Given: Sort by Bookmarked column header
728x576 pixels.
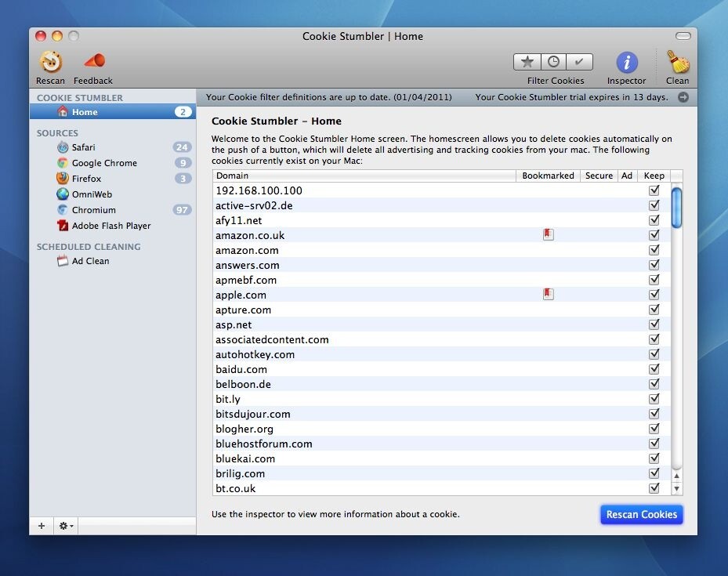Looking at the screenshot, I should click(x=548, y=176).
